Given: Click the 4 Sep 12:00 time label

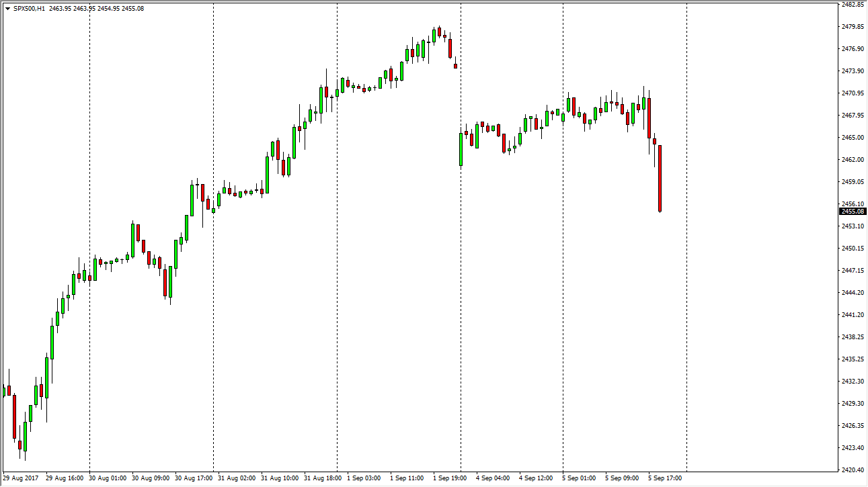Looking at the screenshot, I should coord(536,478).
